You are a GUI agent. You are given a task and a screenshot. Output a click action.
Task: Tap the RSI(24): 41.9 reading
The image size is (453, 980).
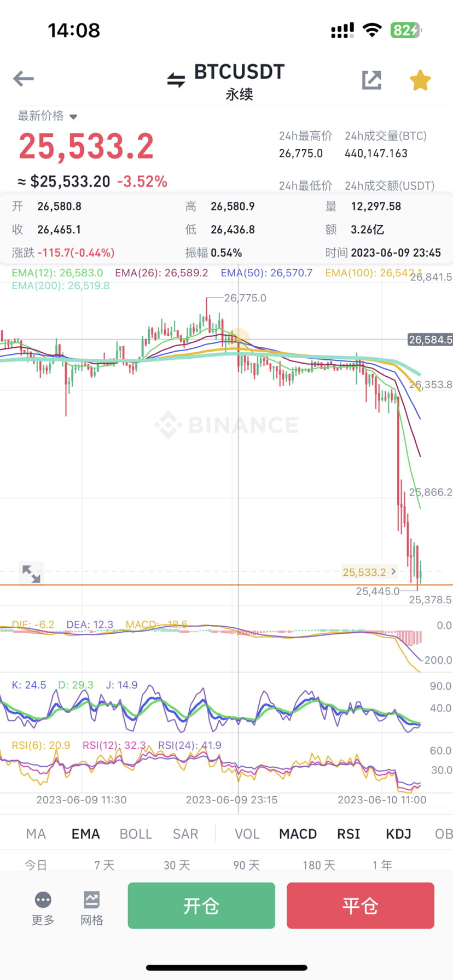pyautogui.click(x=190, y=745)
